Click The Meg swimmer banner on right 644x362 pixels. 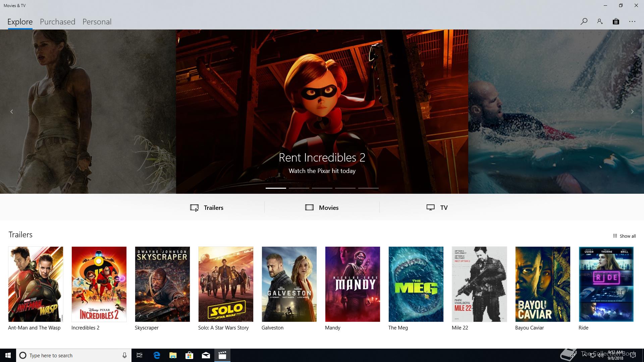click(556, 112)
